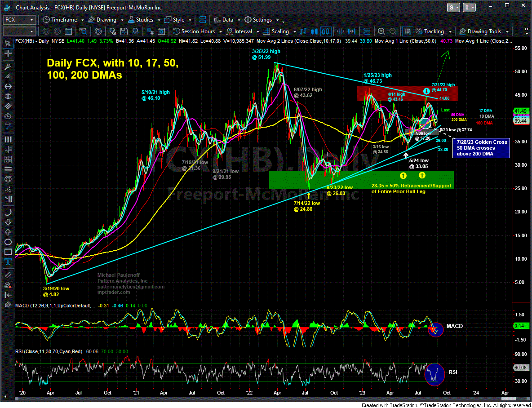This screenshot has width=532, height=408.
Task: Click the green 50% retracement support rectangle
Action: point(361,180)
